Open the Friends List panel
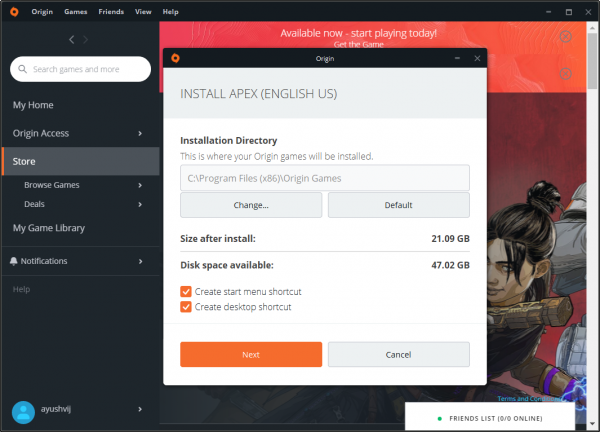This screenshot has width=600, height=432. pos(490,418)
